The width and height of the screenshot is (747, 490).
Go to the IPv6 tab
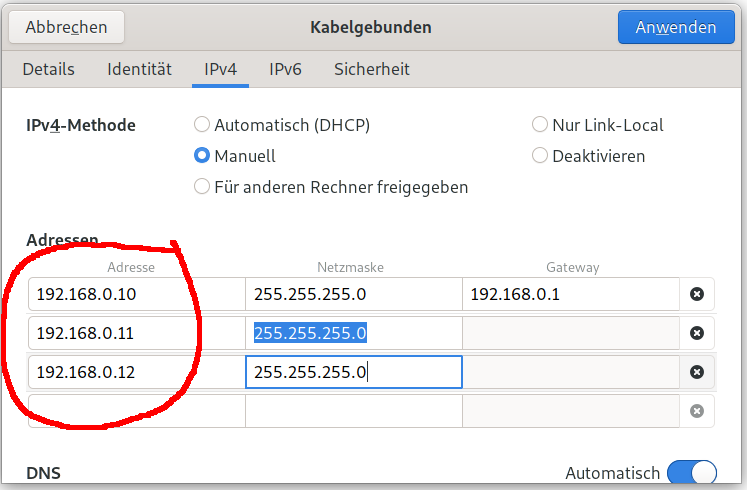(x=285, y=70)
